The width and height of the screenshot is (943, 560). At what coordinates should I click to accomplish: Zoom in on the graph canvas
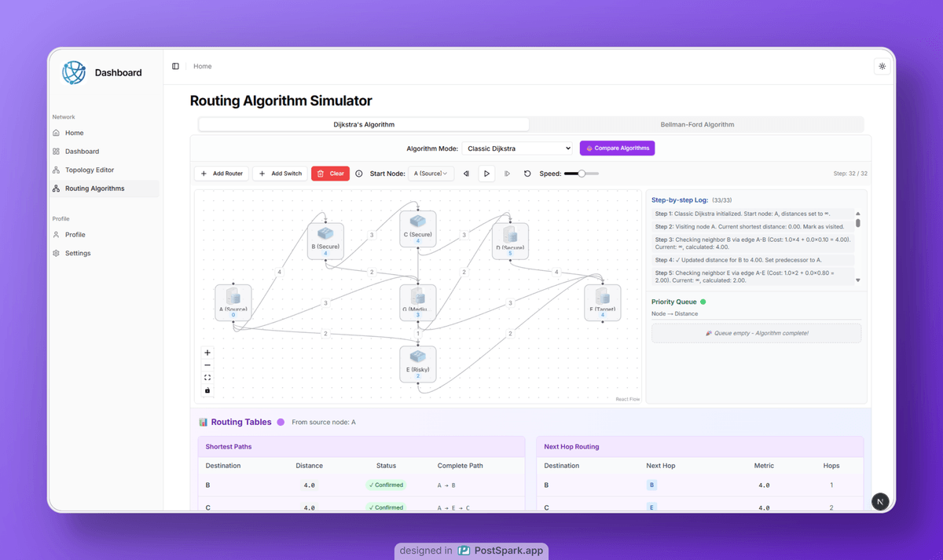207,353
